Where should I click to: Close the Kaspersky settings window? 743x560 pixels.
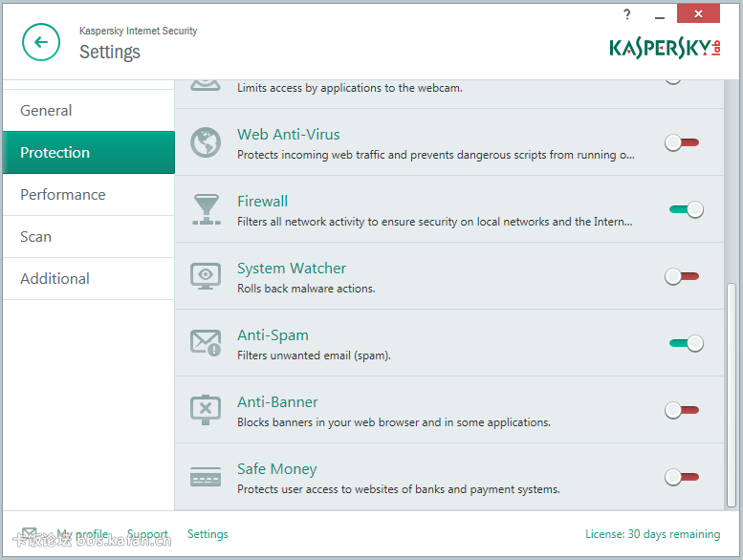698,13
